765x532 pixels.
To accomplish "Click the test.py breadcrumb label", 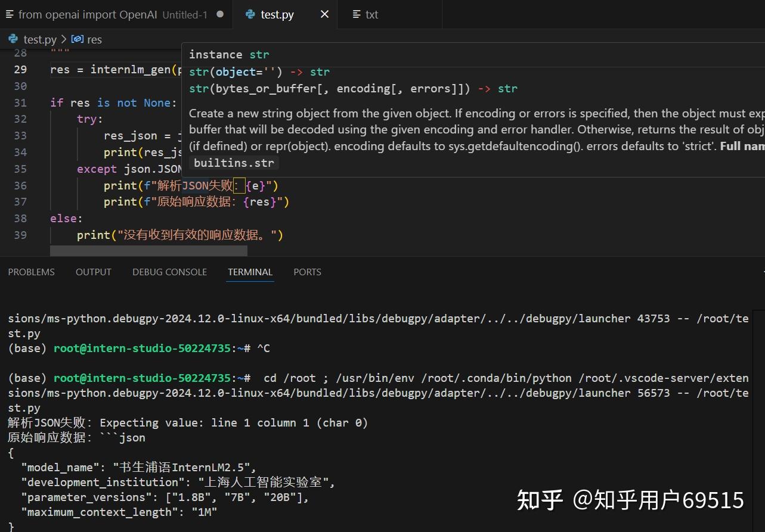I will [40, 39].
